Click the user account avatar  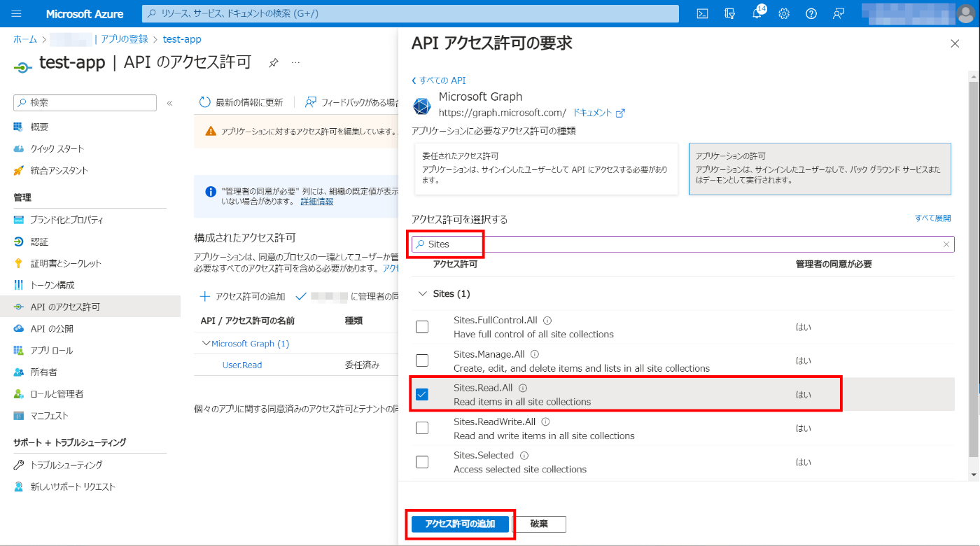pos(965,14)
